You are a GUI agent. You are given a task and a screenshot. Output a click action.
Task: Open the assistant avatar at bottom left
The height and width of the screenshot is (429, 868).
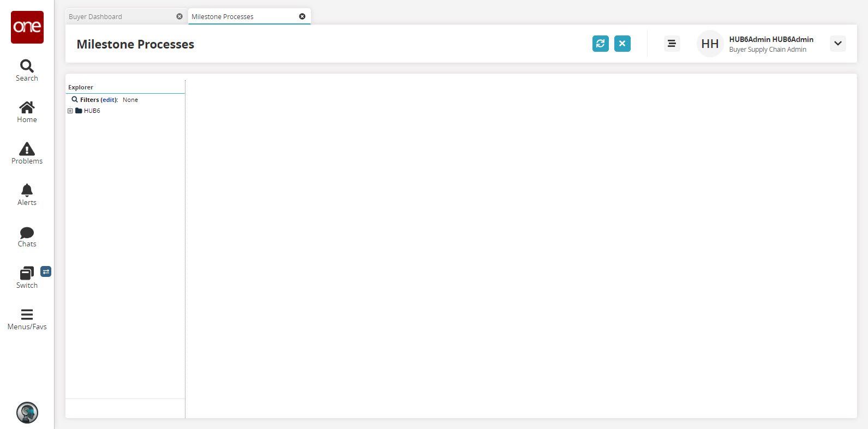point(27,413)
